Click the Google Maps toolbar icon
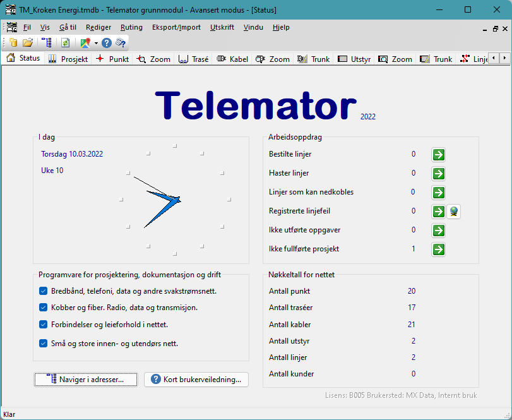This screenshot has height=420, width=512. (x=85, y=43)
